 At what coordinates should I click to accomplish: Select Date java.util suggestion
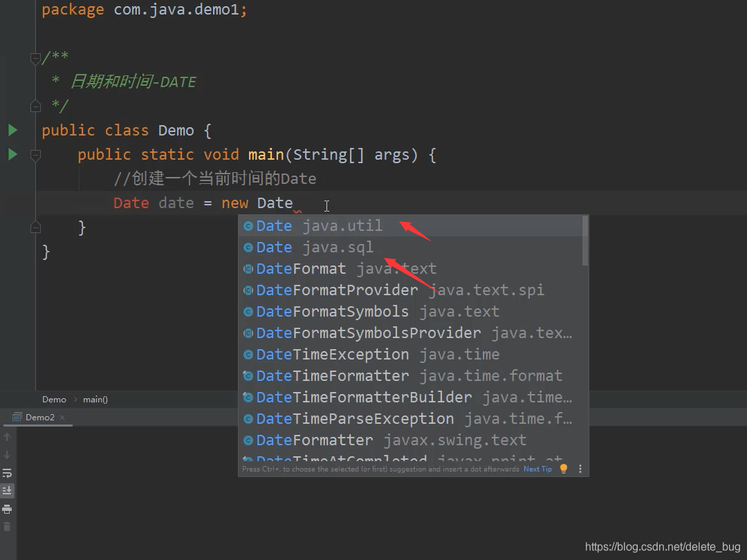coord(409,225)
